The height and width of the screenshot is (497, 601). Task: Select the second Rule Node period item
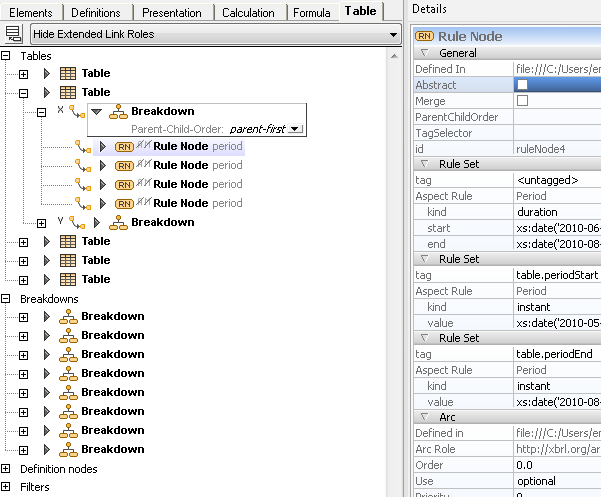(x=197, y=165)
